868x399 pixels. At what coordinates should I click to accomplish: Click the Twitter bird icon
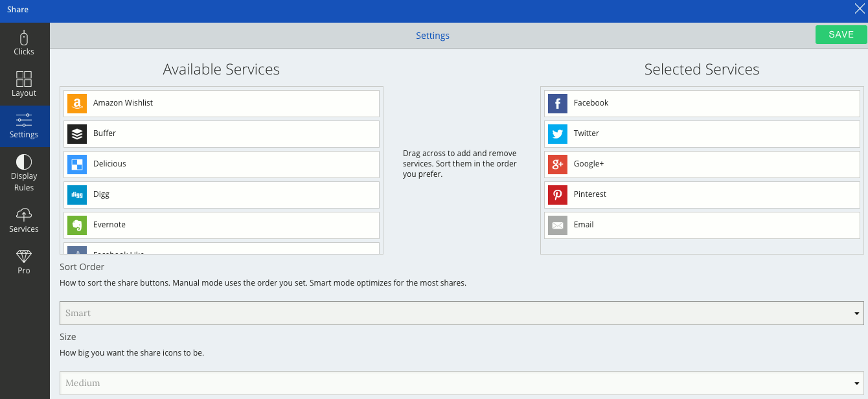(x=558, y=134)
